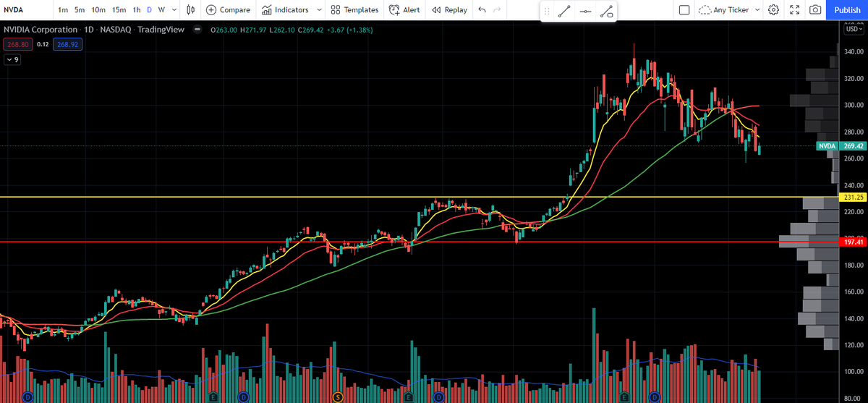The width and height of the screenshot is (868, 403).
Task: Redo the last chart action
Action: click(497, 10)
